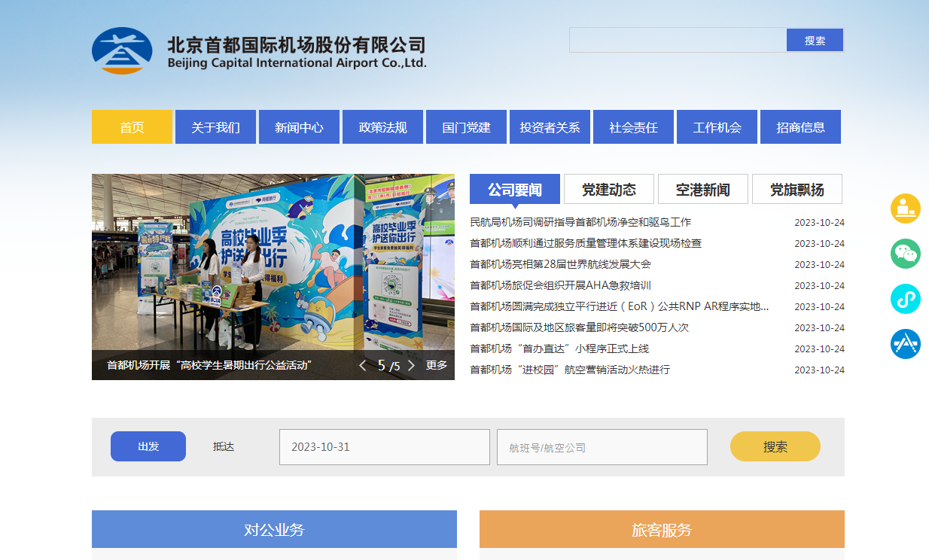Click the blue 搜索 button at top
This screenshot has width=929, height=560.
pyautogui.click(x=815, y=41)
